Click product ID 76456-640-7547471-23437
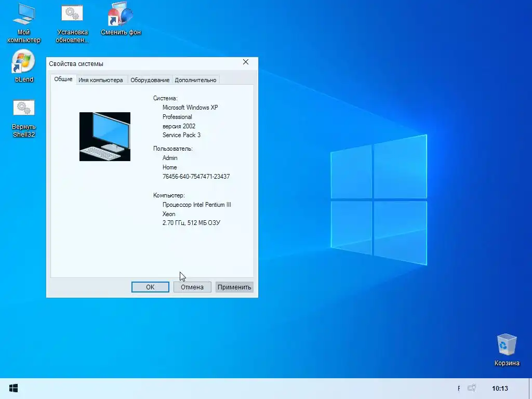This screenshot has width=532, height=399. click(196, 177)
